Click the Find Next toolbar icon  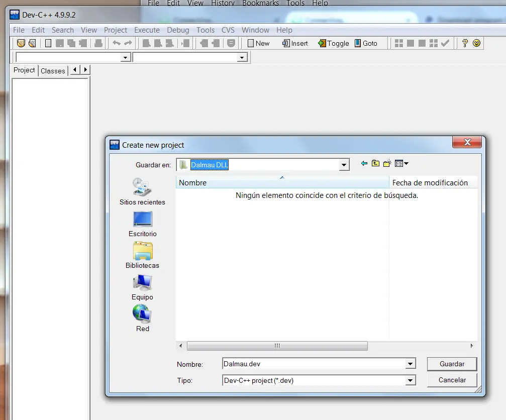(169, 43)
